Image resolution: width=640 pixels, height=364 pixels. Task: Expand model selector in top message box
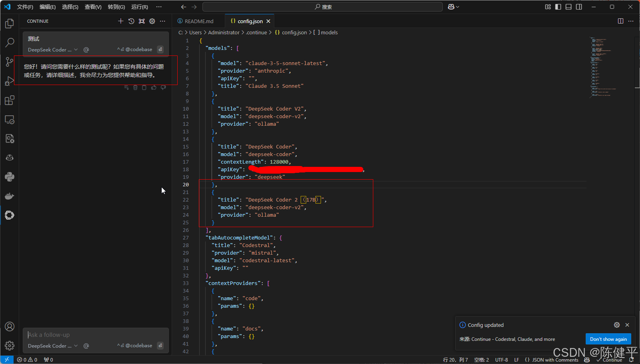[x=53, y=50]
